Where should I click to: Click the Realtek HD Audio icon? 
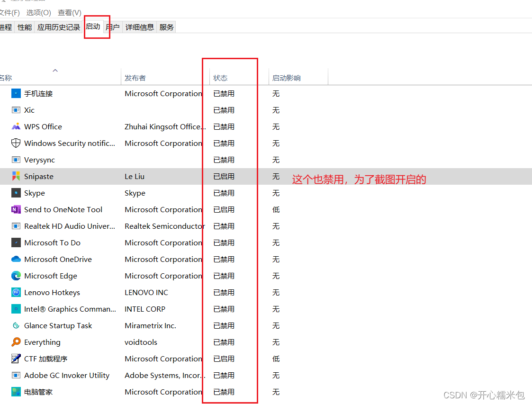pyautogui.click(x=16, y=226)
